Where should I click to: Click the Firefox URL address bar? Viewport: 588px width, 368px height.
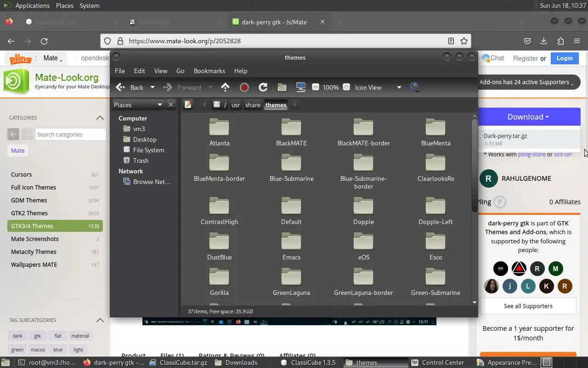[285, 41]
